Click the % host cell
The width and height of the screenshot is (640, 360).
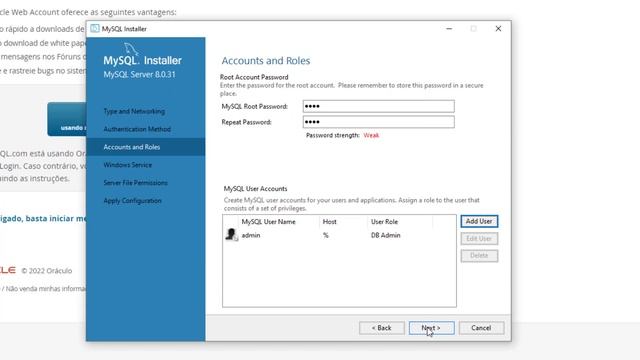(x=326, y=236)
